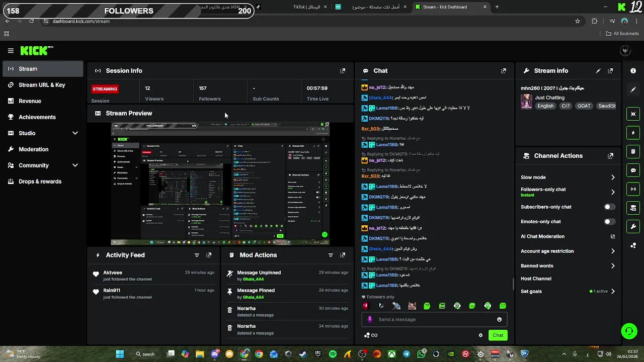Open chat settings gear icon
The width and height of the screenshot is (644, 362).
480,335
